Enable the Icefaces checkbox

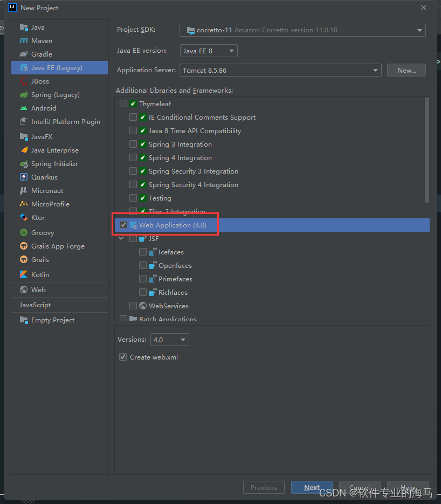(143, 252)
